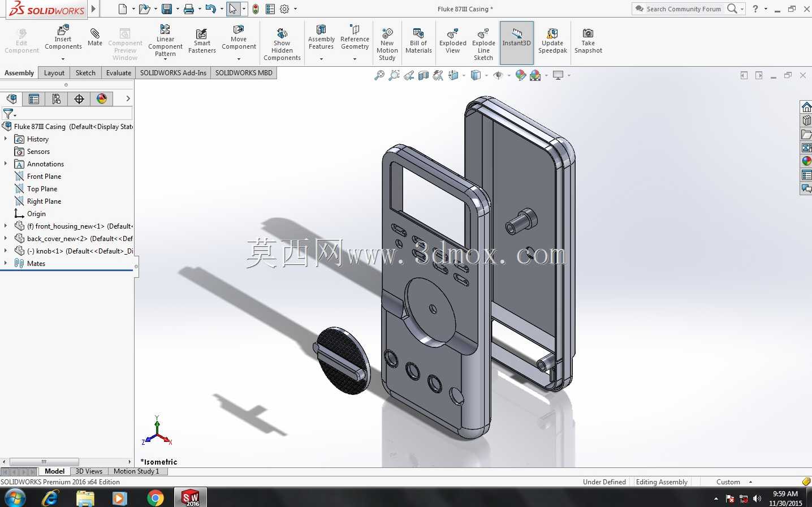Open the Model tab at bottom
Viewport: 812px width, 507px height.
pos(54,471)
